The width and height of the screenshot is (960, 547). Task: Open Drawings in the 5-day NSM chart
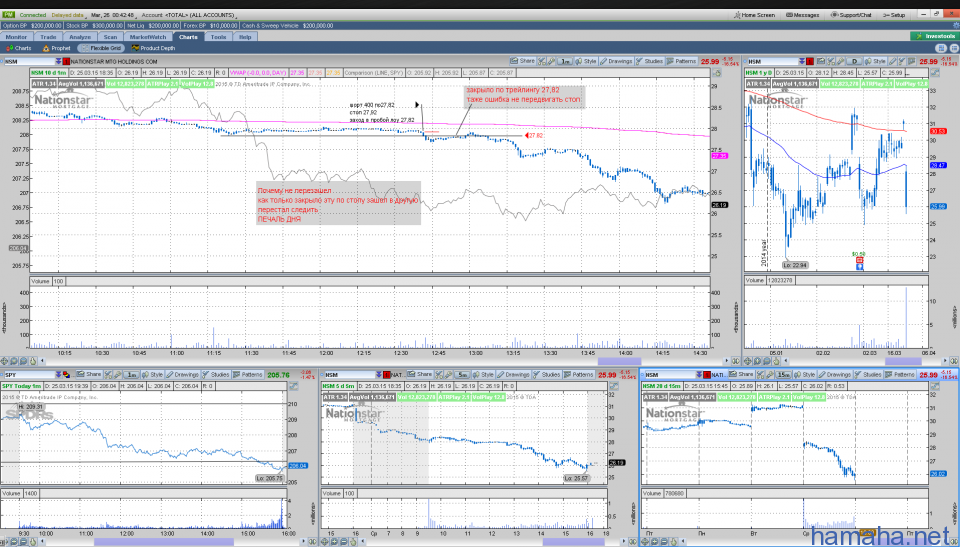(513, 374)
